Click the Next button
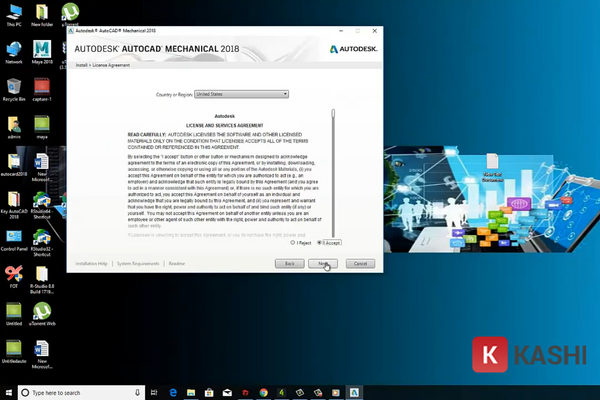Screen dimensions: 600x400 click(324, 263)
